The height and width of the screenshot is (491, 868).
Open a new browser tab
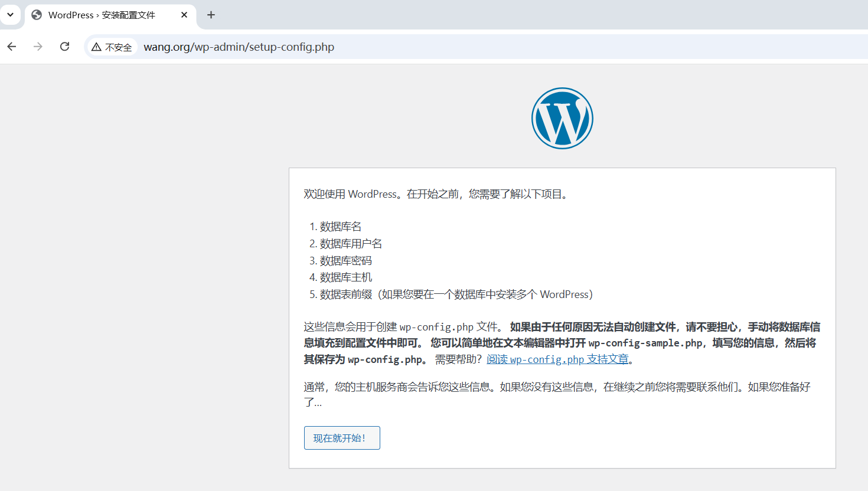(211, 15)
